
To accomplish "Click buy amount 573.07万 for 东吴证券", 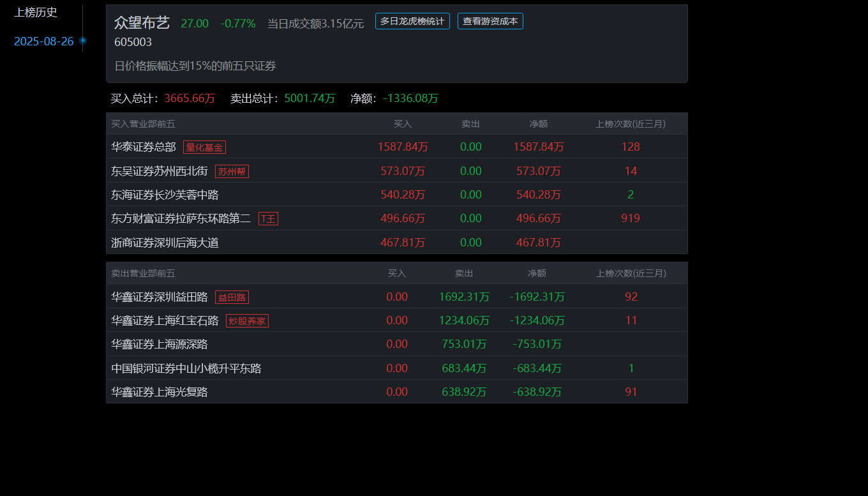I will pos(403,171).
